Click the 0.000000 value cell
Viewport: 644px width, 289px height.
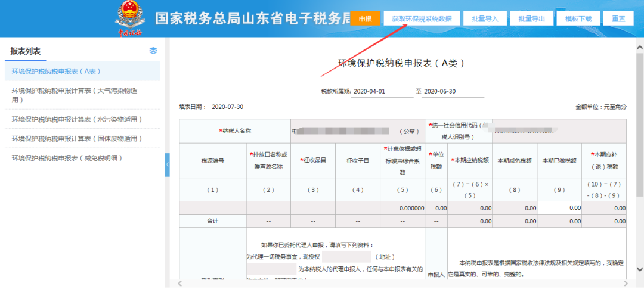click(402, 208)
